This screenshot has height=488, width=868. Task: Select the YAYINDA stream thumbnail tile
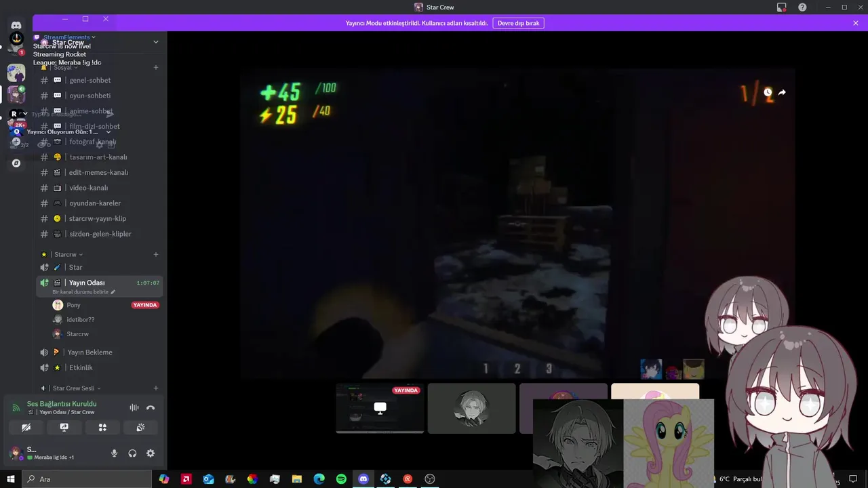tap(380, 408)
